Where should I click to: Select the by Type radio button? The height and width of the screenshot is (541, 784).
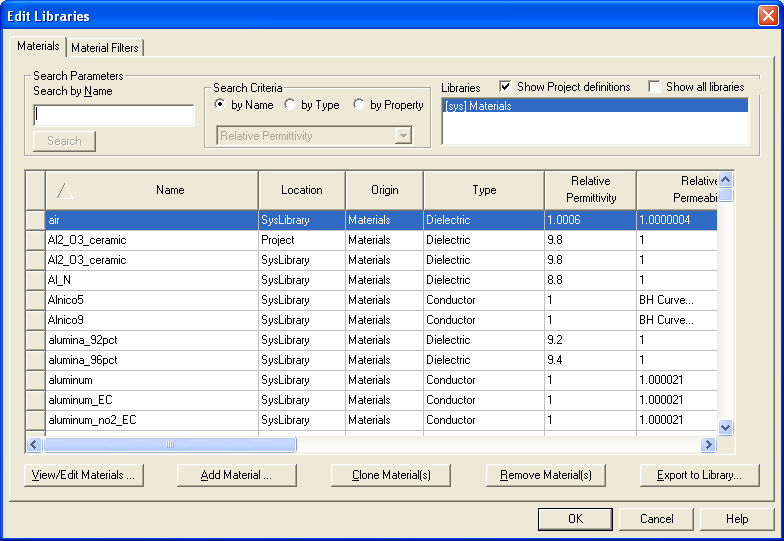(x=290, y=105)
